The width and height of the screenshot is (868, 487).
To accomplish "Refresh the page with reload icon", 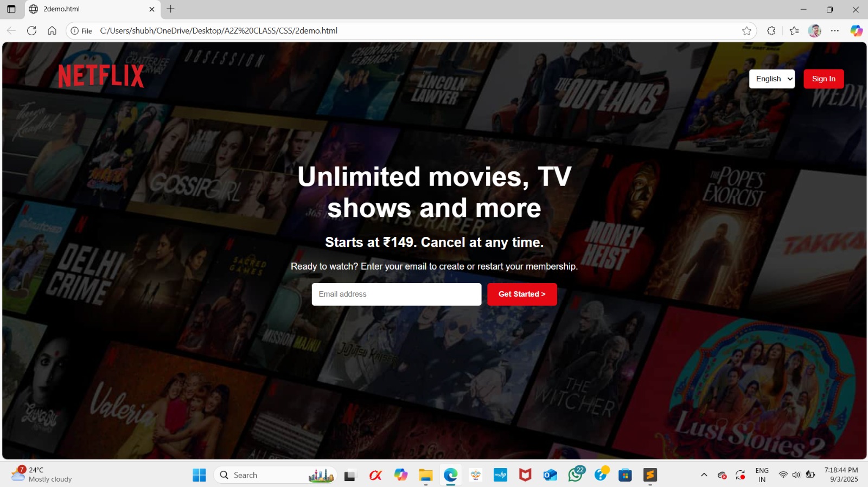I will [32, 31].
